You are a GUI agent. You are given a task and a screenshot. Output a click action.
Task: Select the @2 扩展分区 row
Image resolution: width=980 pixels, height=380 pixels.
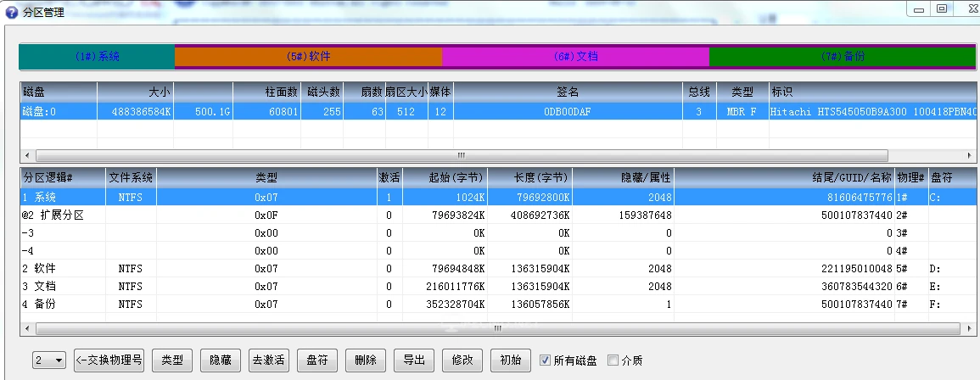click(498, 215)
